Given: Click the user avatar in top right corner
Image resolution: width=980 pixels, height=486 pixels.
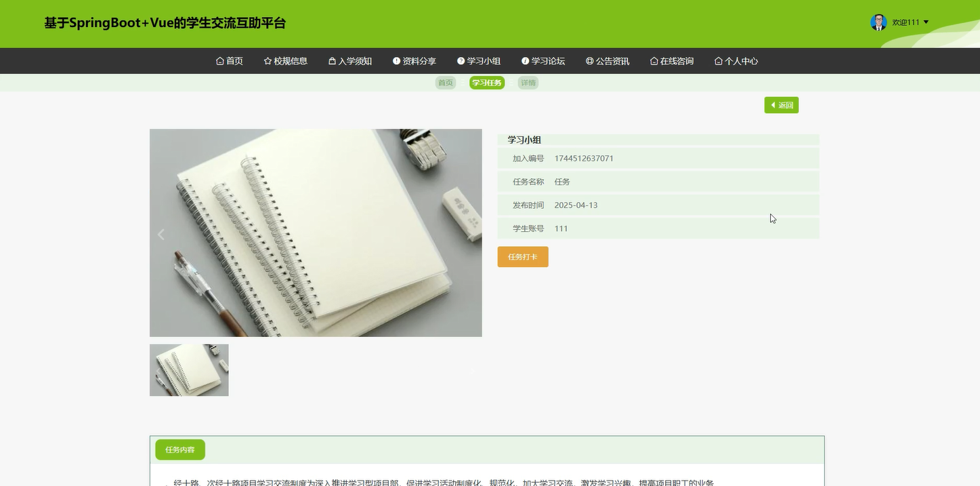Looking at the screenshot, I should coord(878,22).
